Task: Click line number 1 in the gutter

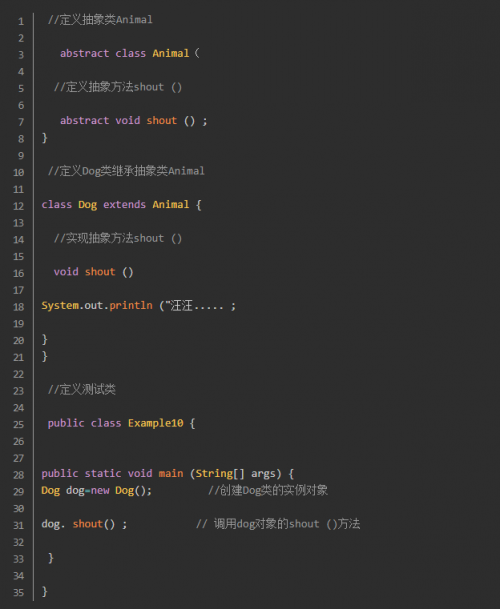Action: pos(21,21)
